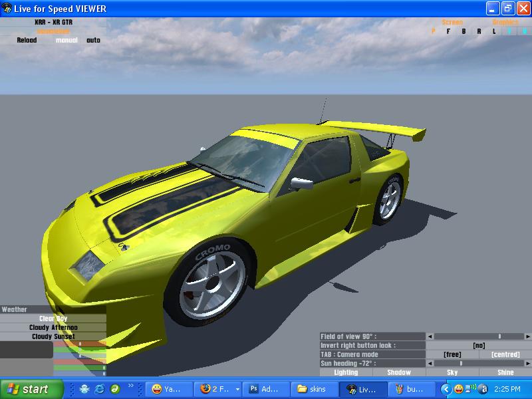The width and height of the screenshot is (532, 399).
Task: Expand hidden system tray icons arrow
Action: point(446,389)
